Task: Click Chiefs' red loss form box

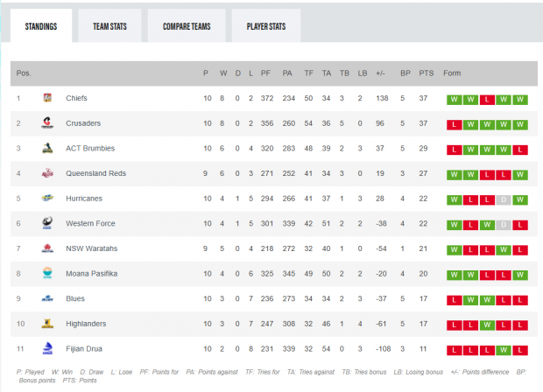Action: click(487, 100)
